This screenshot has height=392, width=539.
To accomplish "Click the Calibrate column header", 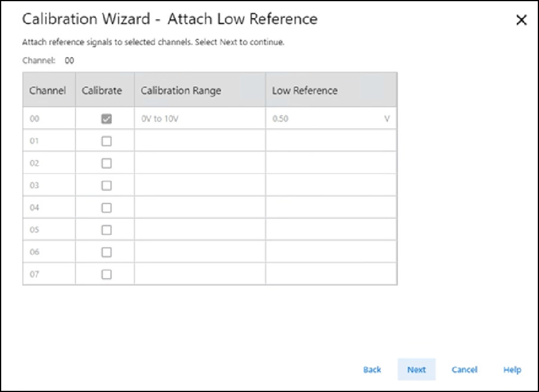I will click(102, 91).
